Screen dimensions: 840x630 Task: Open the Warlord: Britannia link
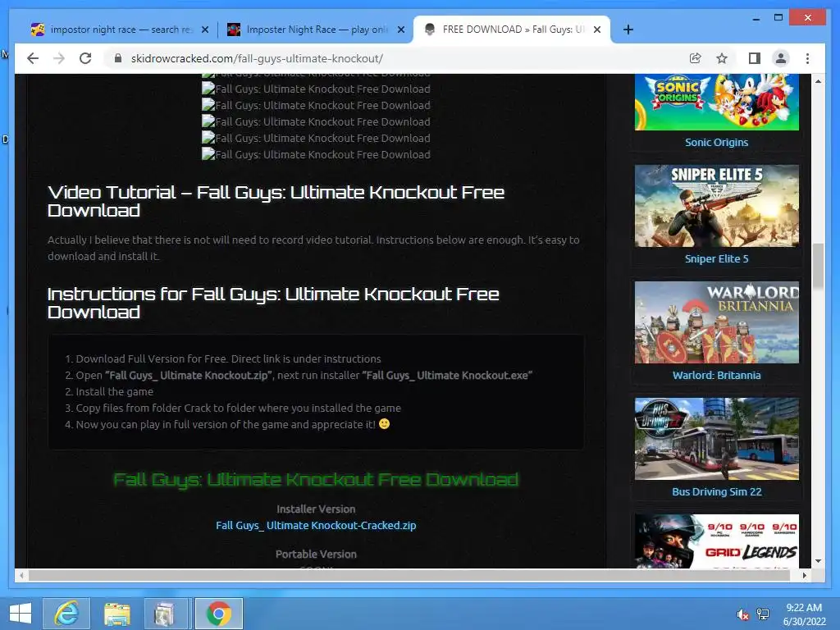(x=717, y=376)
